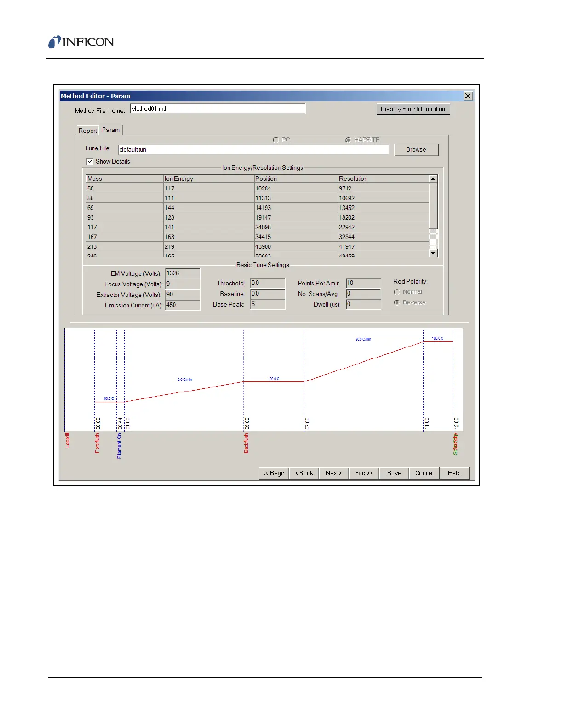Click the Position column header
The image size is (562, 728).
296,178
